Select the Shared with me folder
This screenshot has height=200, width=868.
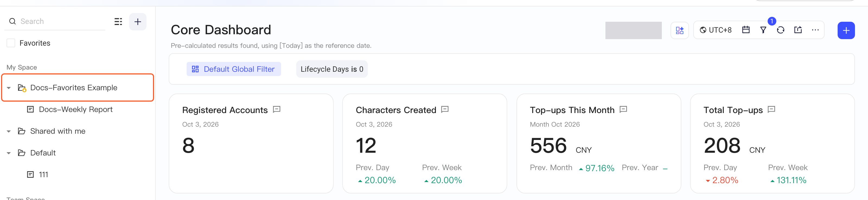[58, 131]
